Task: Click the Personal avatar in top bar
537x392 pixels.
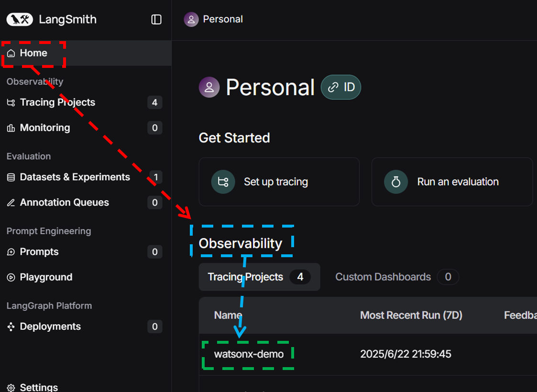Action: point(191,20)
